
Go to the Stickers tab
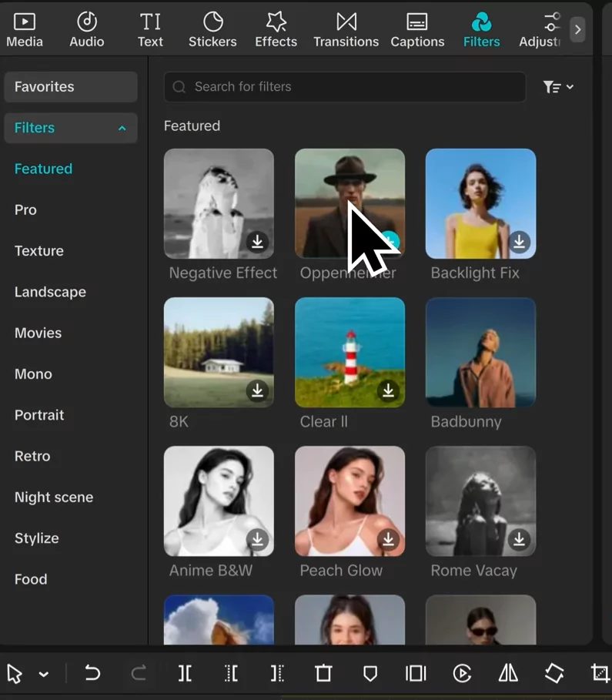tap(212, 30)
